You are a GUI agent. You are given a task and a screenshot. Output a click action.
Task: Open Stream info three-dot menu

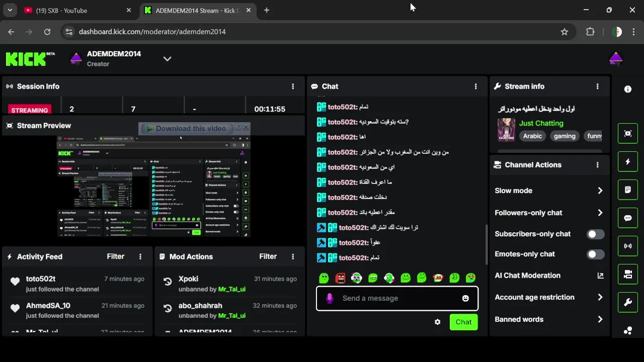[597, 86]
